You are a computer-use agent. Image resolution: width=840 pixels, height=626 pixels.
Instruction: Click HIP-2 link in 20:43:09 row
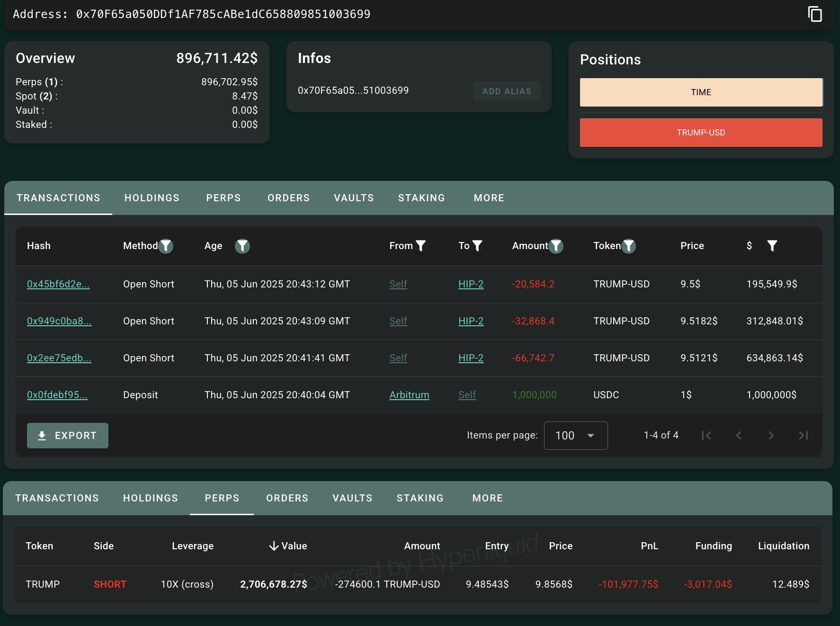point(471,321)
